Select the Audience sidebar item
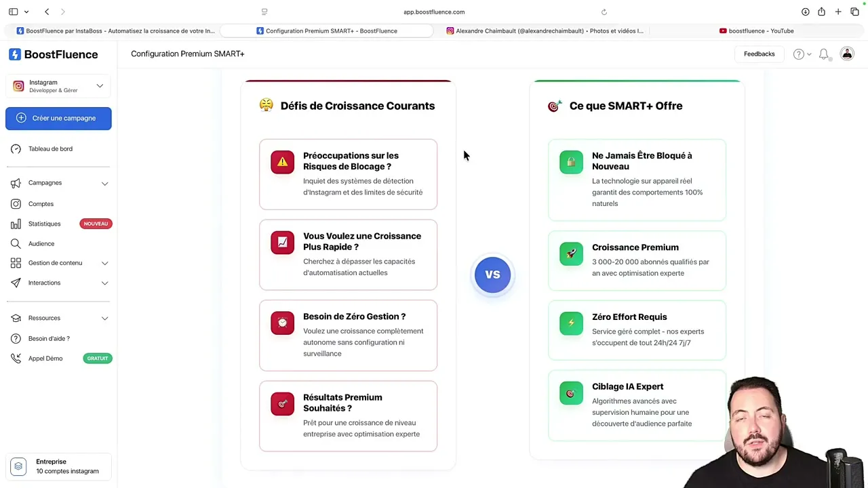 pos(41,243)
